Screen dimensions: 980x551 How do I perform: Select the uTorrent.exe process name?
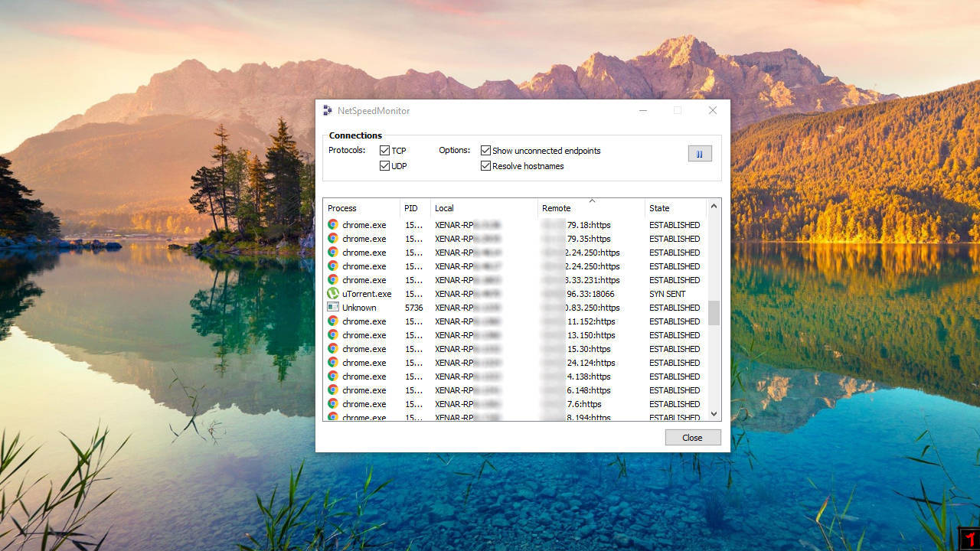367,294
